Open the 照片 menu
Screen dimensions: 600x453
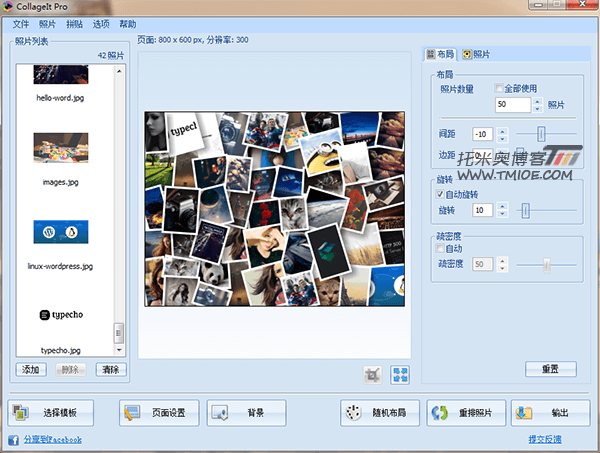pos(47,24)
